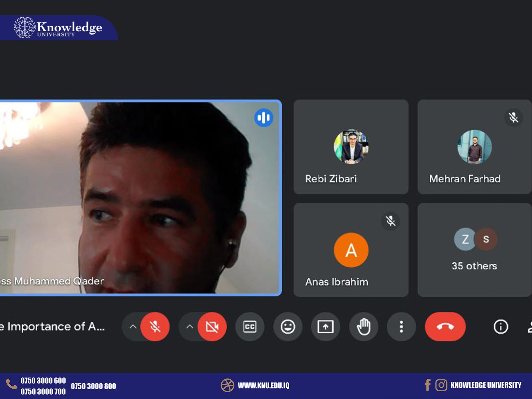Viewport: 532px width, 399px height.
Task: Open the emoji reactions button
Action: pyautogui.click(x=288, y=327)
